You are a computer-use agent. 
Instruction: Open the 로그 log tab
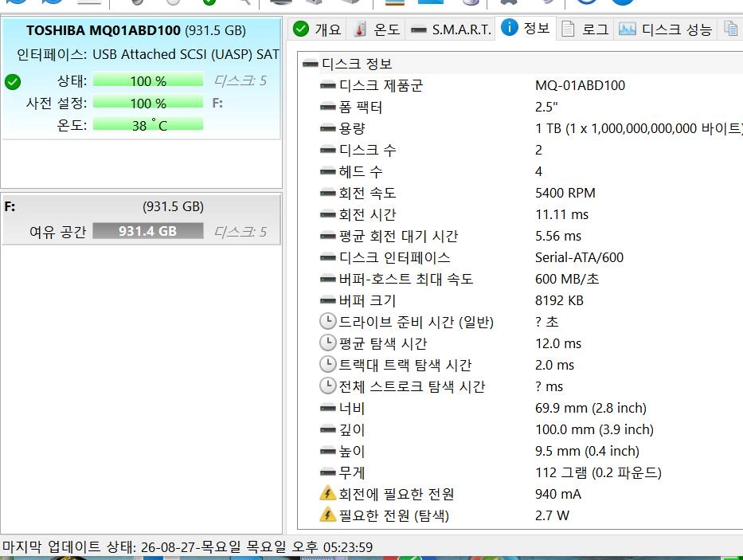tap(585, 29)
